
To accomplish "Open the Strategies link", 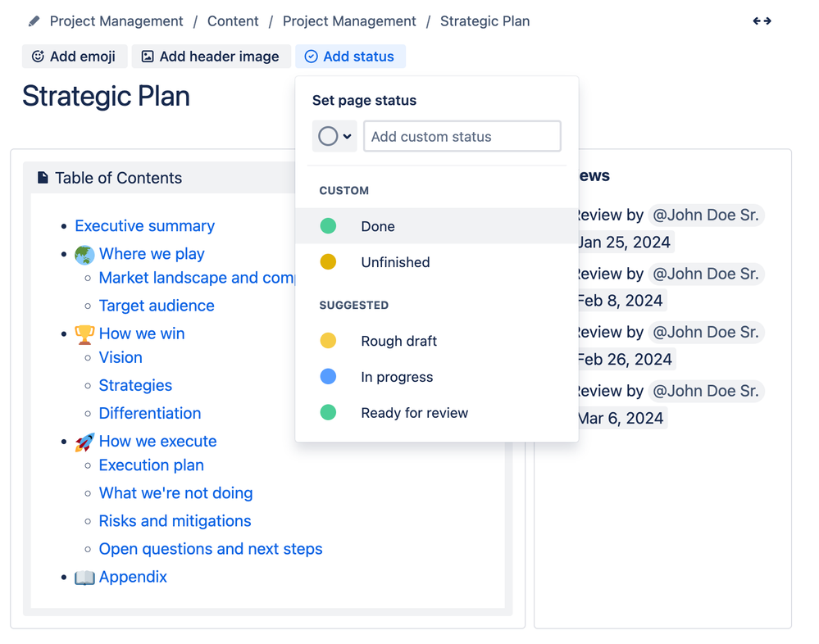I will [136, 385].
